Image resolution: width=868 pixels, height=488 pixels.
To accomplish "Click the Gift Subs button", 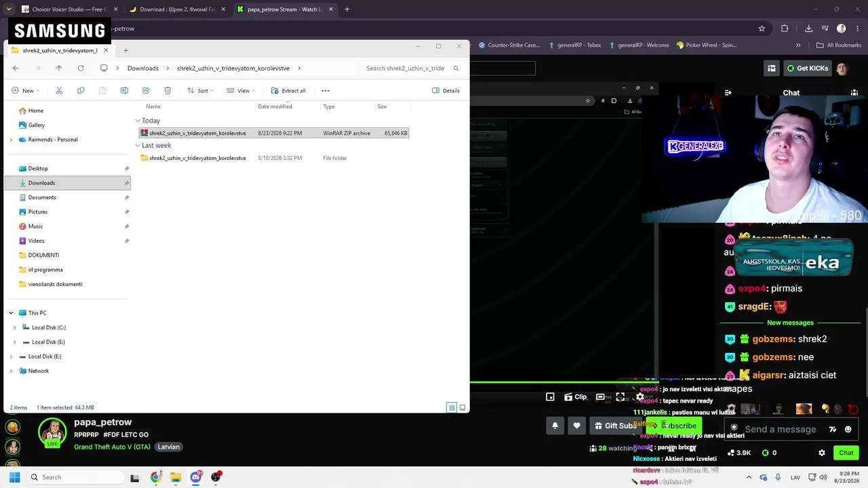I will tap(615, 426).
